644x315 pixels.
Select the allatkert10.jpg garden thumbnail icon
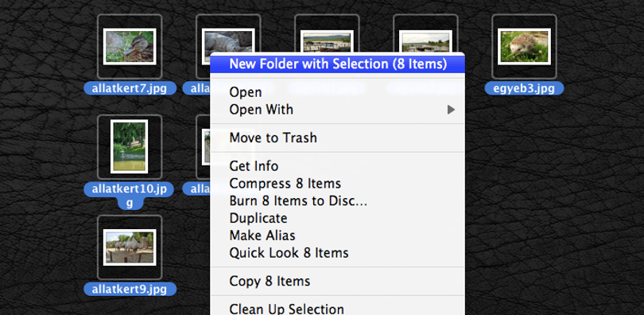(130, 146)
